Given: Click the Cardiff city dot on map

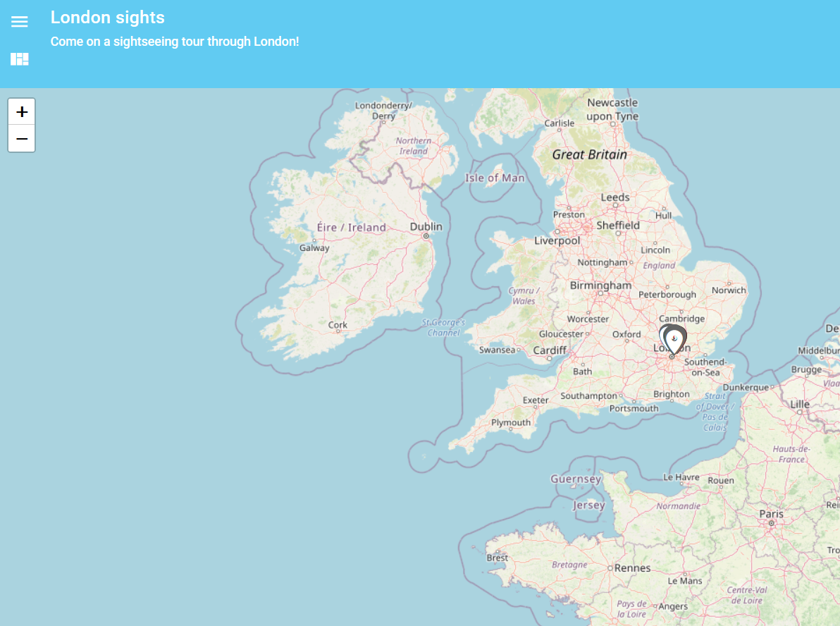Looking at the screenshot, I should coord(550,358).
